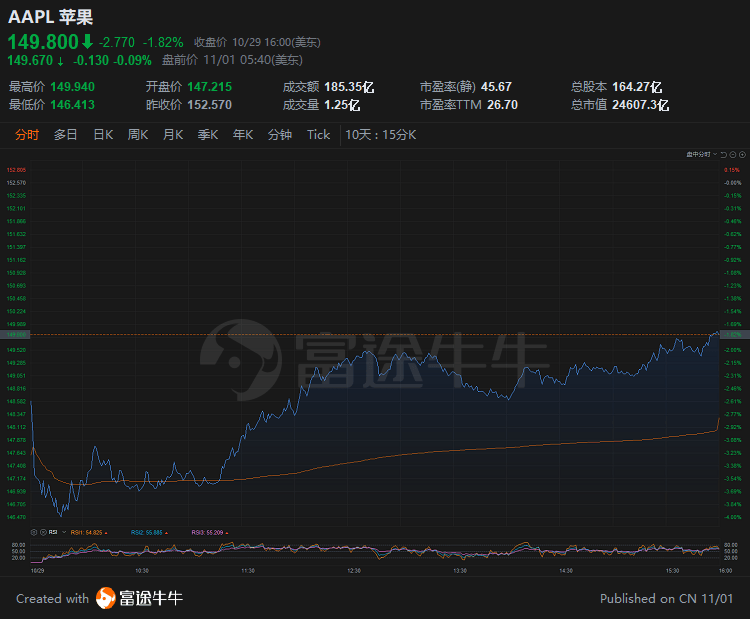
Task: Click the -1.82% closing change percentage
Action: click(163, 43)
